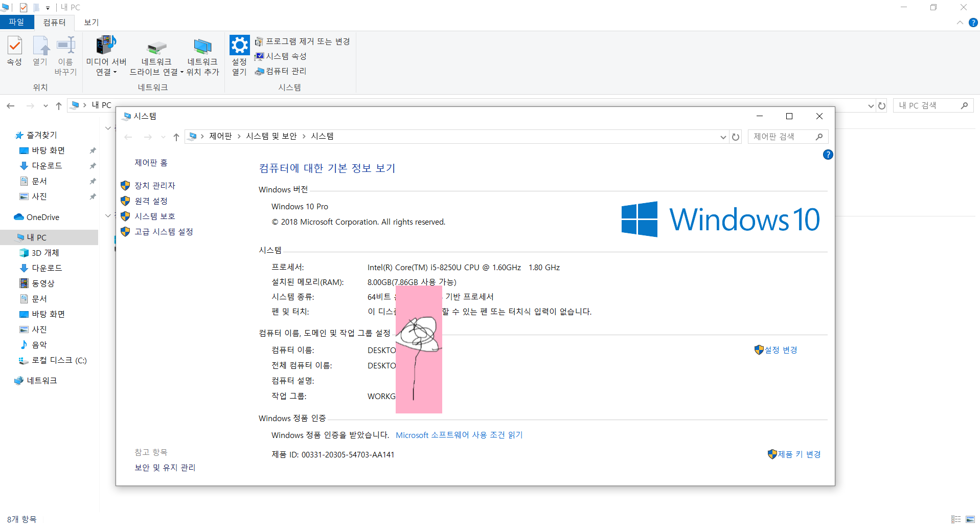
Task: Click the shield icon beside 장치 관리자
Action: (x=125, y=185)
